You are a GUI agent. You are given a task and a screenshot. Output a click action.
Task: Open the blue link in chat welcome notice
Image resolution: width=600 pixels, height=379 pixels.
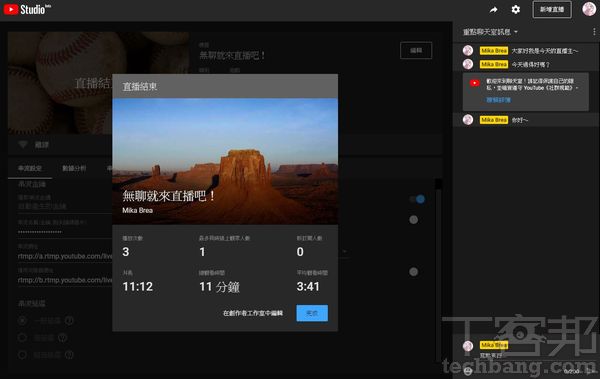pyautogui.click(x=498, y=100)
